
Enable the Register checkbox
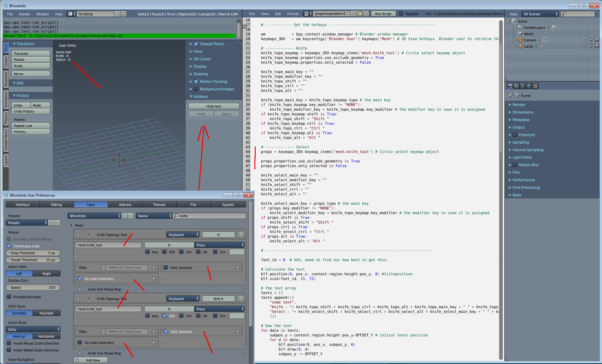coord(401,14)
